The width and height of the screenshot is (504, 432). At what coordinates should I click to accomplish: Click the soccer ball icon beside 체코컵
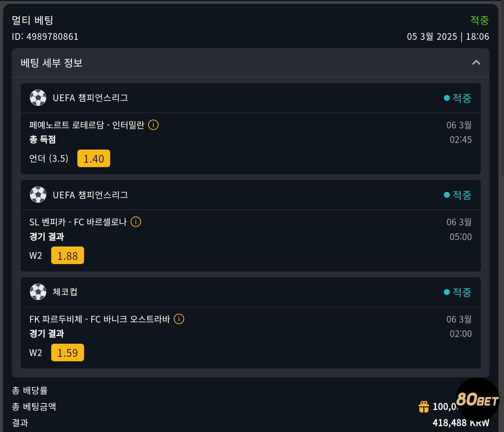(x=38, y=292)
